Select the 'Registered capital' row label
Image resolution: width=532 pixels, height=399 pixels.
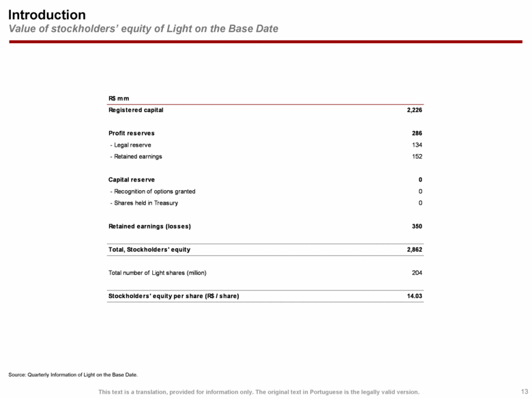pos(136,110)
